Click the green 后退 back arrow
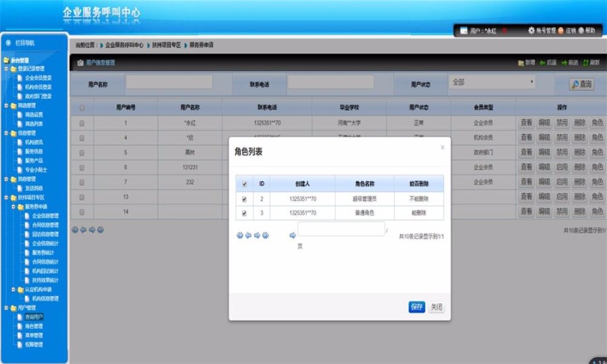Image resolution: width=607 pixels, height=364 pixels. [542, 63]
